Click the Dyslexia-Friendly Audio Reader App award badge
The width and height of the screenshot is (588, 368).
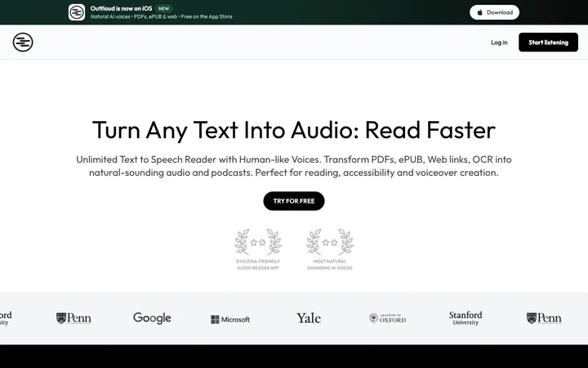click(258, 249)
